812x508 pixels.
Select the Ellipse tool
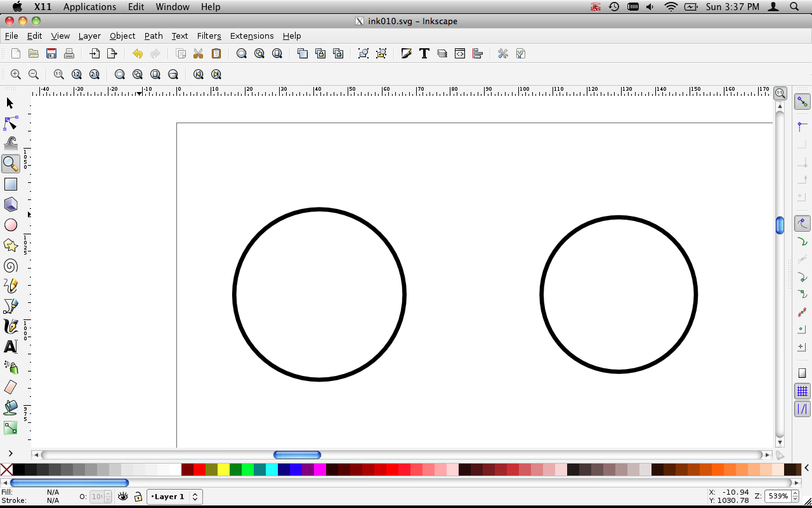(x=10, y=225)
